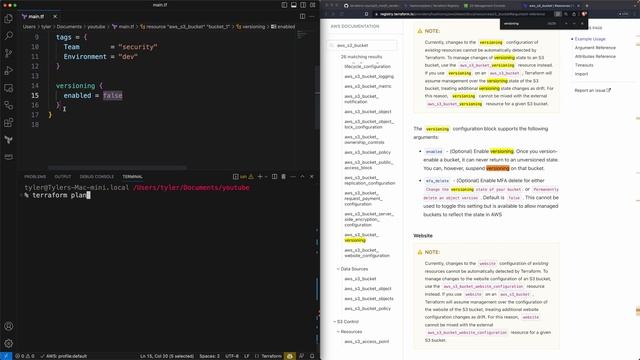This screenshot has height=360, width=640.
Task: Click the resource aws_s3_bucket breadcrumb
Action: pyautogui.click(x=185, y=27)
